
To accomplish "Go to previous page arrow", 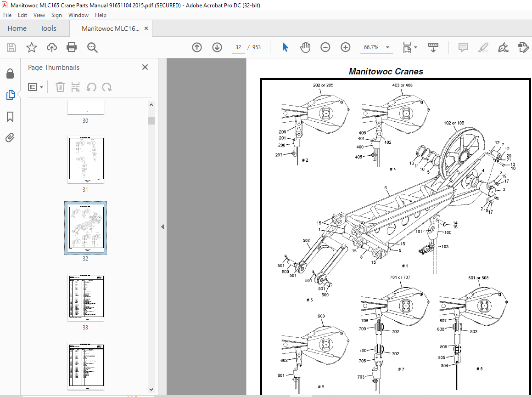I will pos(197,47).
